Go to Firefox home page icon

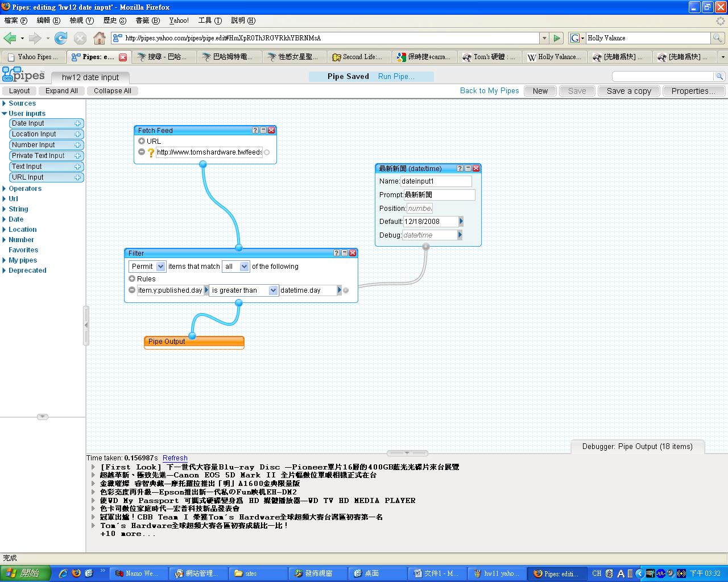click(x=100, y=38)
